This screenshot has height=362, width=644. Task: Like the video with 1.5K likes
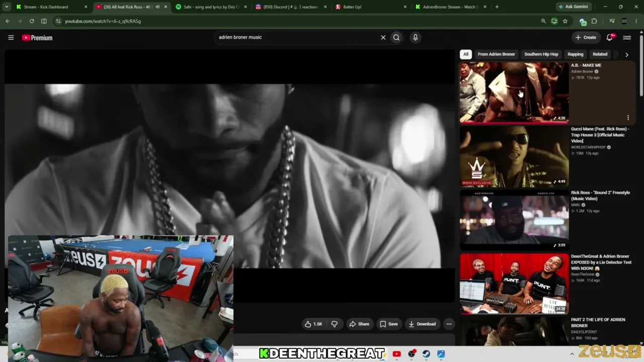pos(313,324)
